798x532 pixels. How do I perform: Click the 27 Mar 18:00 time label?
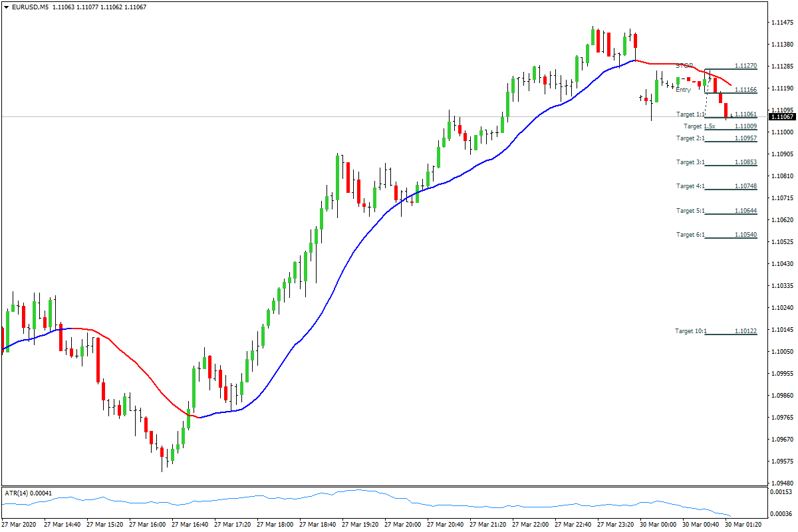tap(275, 525)
